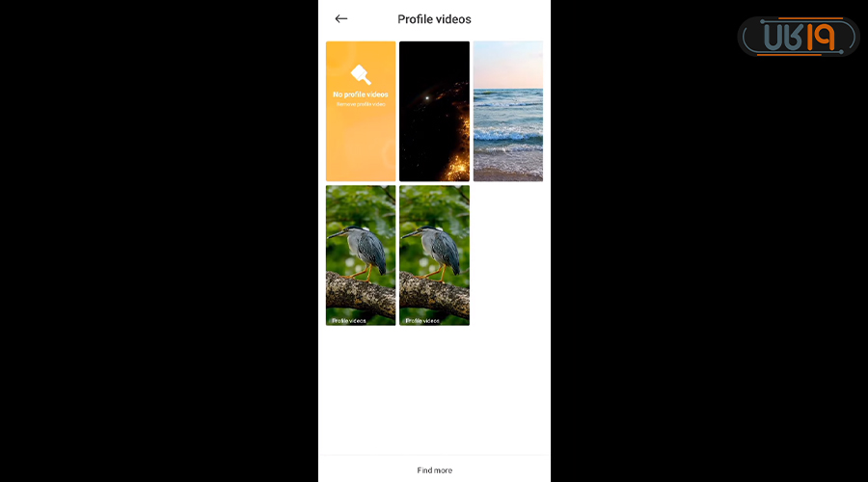This screenshot has width=868, height=482.
Task: Click the No profile videos heading text
Action: (361, 94)
